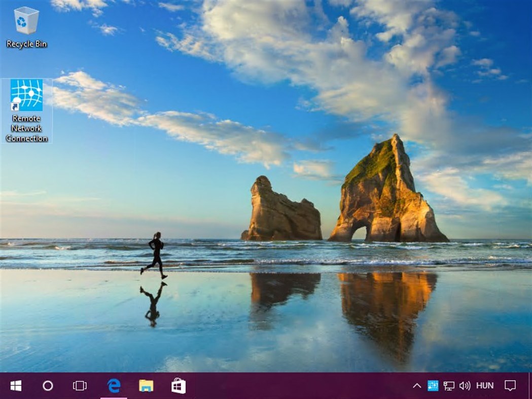This screenshot has width=532, height=399.
Task: Click the Remote Network Connection label text
Action: click(x=27, y=128)
